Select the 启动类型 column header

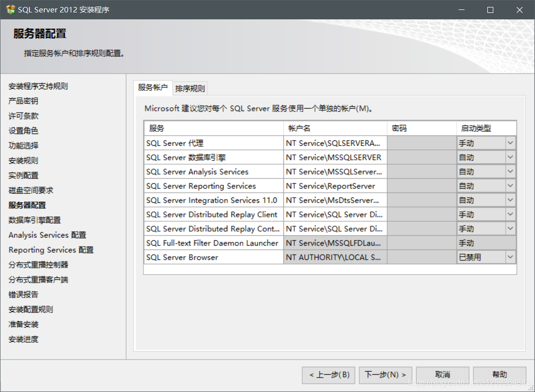pos(486,129)
